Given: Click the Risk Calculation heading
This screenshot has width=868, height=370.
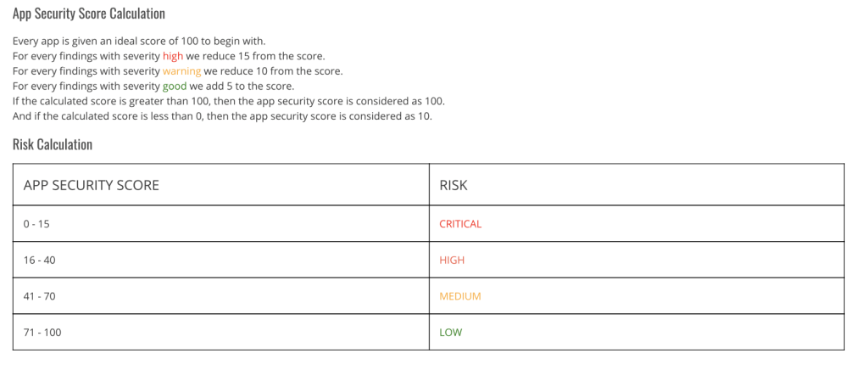Looking at the screenshot, I should 53,144.
